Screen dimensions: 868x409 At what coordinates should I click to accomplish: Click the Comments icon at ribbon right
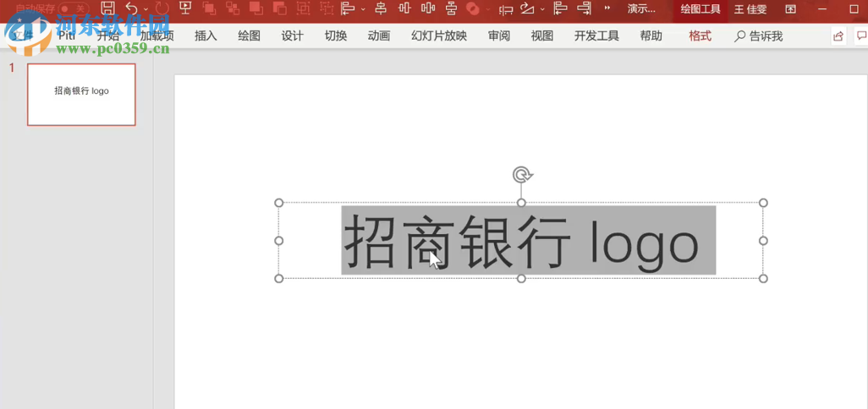(x=861, y=36)
